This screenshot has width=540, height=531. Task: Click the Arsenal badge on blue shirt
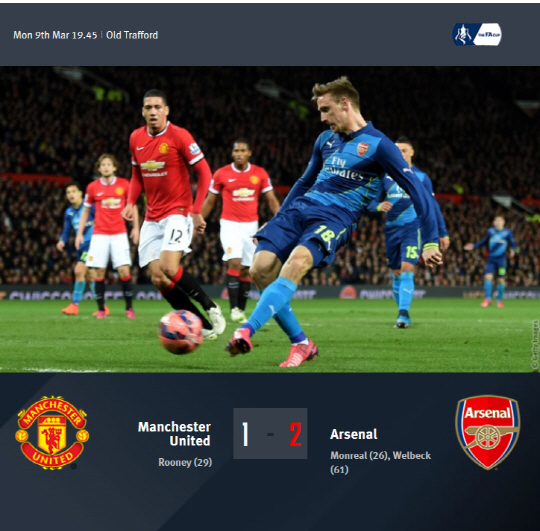(363, 148)
